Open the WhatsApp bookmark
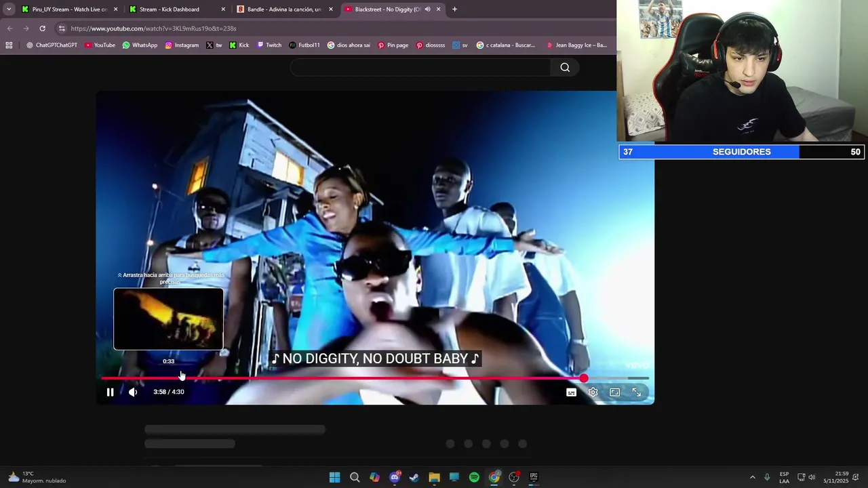This screenshot has height=488, width=868. tap(140, 45)
